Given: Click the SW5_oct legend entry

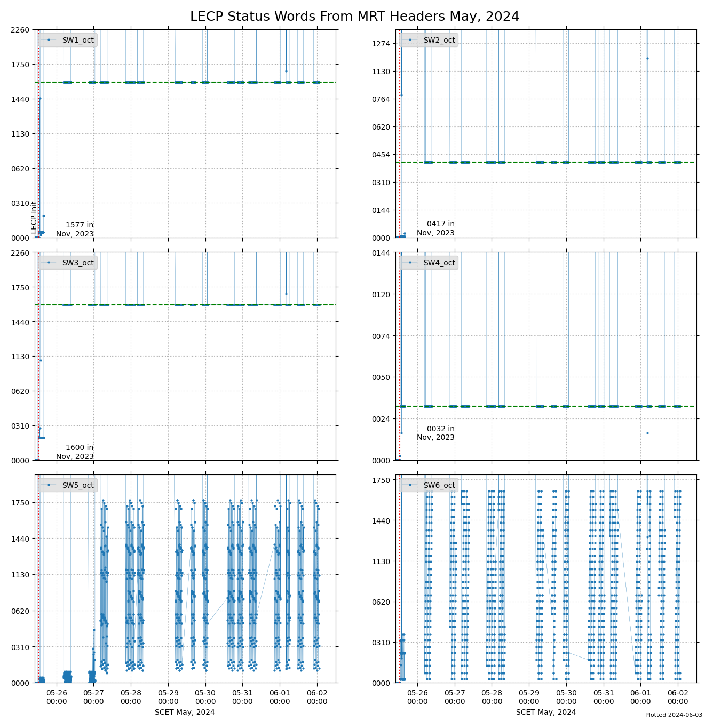Looking at the screenshot, I should pos(77,485).
